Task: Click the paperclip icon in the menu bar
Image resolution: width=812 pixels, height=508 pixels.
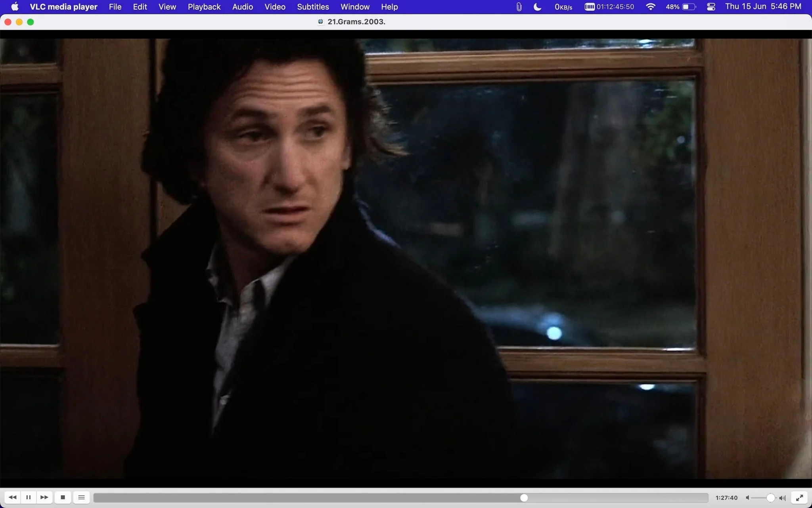Action: click(519, 7)
